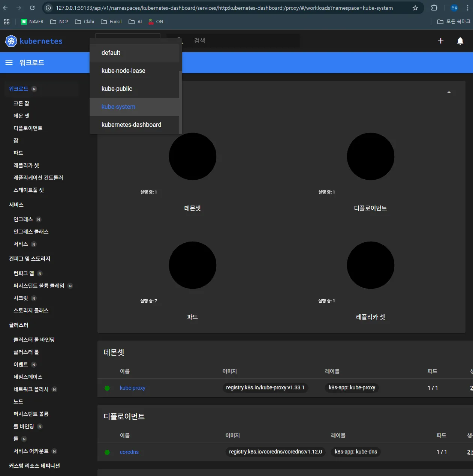Click the k8s-app: kube-dns label chip

pos(356,452)
